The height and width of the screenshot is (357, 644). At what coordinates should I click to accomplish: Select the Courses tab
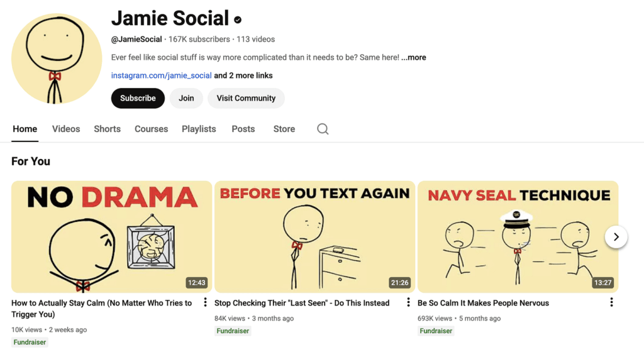pos(151,129)
